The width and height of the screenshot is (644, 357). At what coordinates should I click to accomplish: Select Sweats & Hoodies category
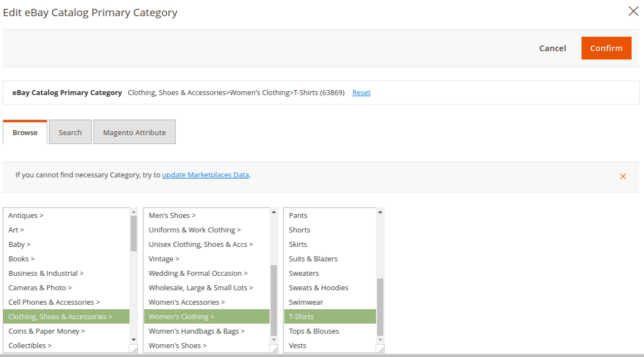[x=318, y=288]
